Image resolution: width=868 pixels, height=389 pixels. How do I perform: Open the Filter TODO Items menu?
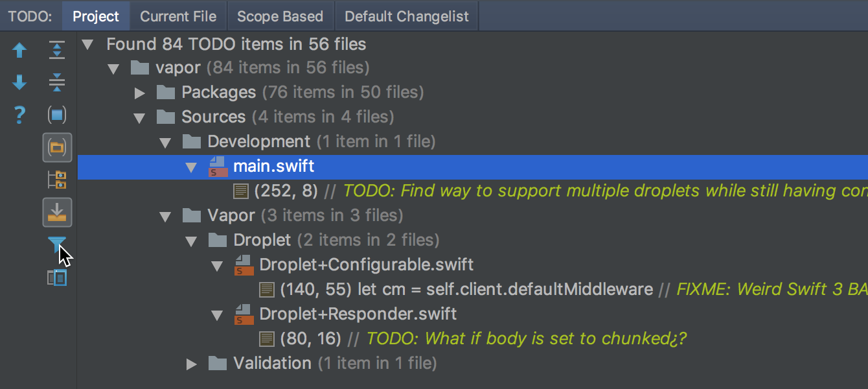tap(57, 244)
